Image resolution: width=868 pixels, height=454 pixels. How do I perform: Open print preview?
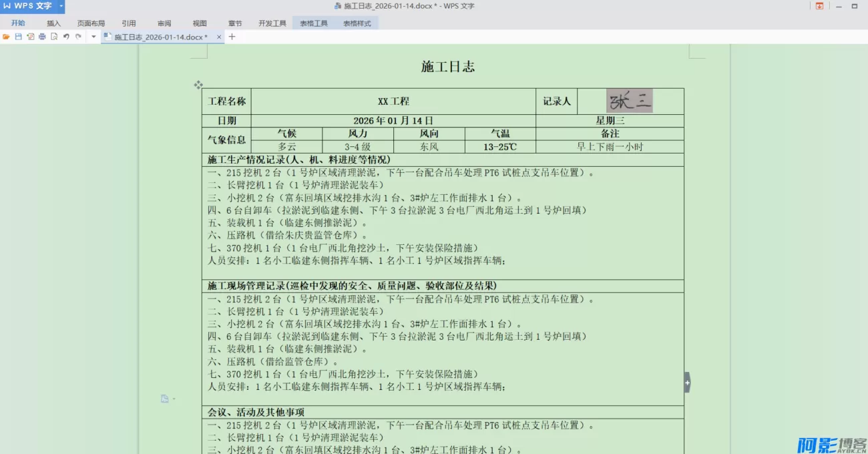54,37
